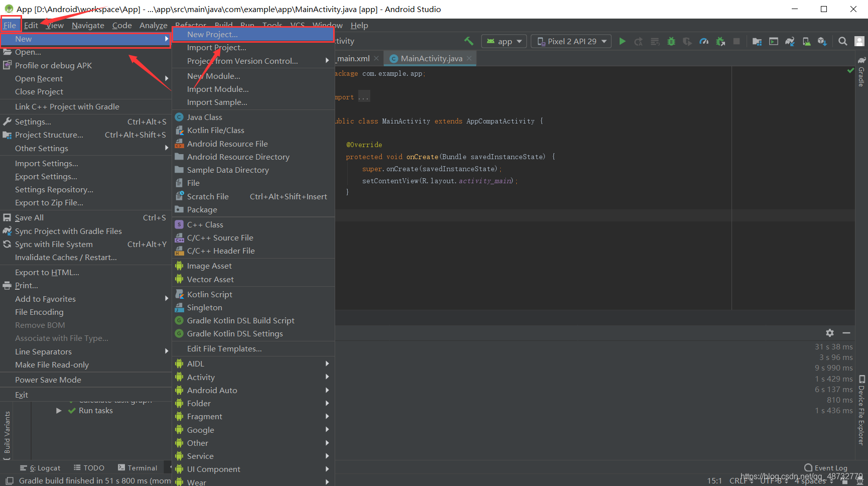868x486 pixels.
Task: Click Make File Read-only menu item
Action: click(x=85, y=365)
